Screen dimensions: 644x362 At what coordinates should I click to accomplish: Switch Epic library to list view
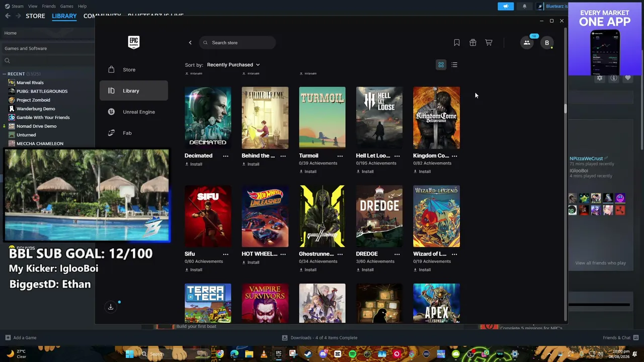(454, 65)
